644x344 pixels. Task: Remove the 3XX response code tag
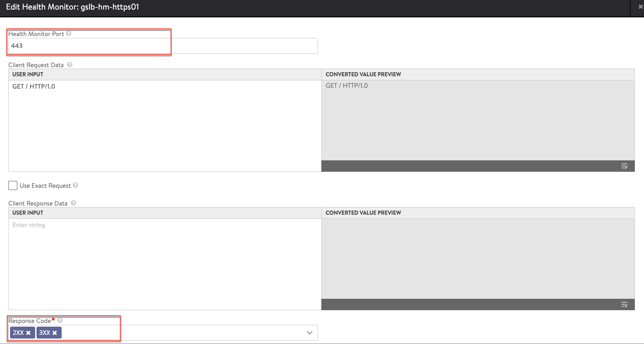55,333
